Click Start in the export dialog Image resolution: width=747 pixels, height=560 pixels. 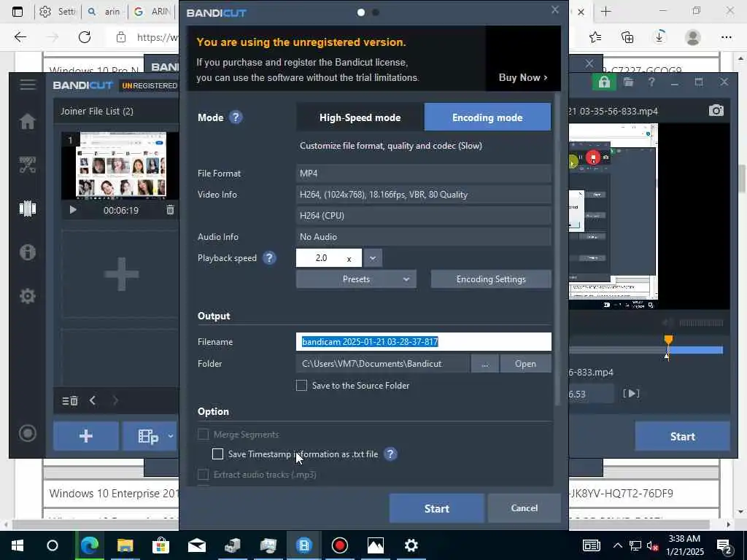click(436, 508)
